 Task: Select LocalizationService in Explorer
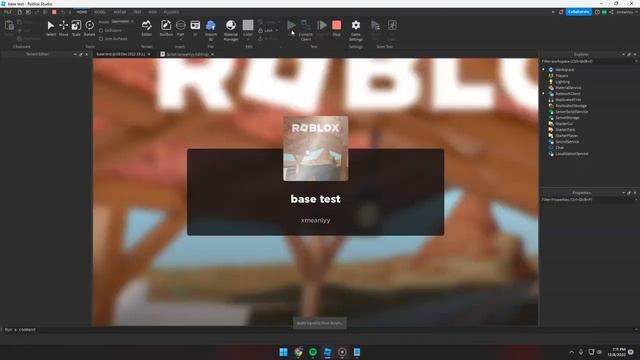tap(571, 154)
